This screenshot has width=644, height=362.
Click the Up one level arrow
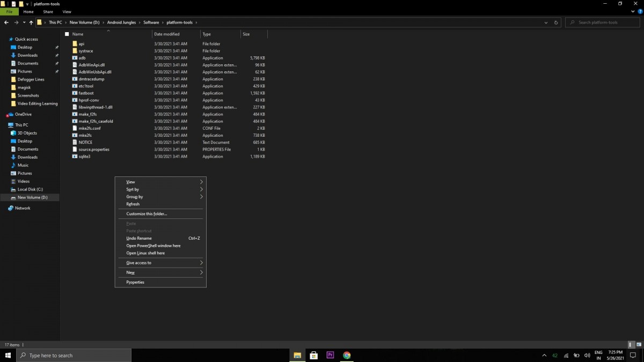(x=31, y=23)
